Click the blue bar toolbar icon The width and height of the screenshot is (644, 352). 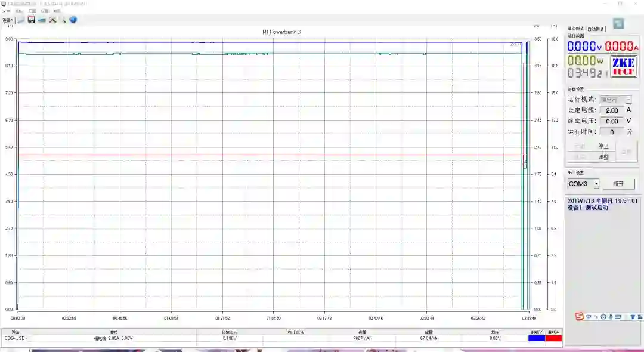click(42, 20)
